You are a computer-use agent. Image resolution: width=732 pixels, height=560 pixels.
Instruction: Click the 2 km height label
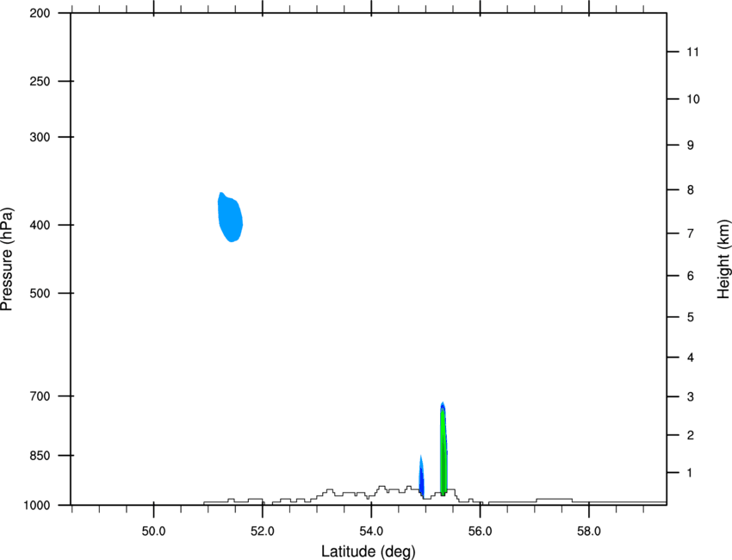pyautogui.click(x=691, y=435)
